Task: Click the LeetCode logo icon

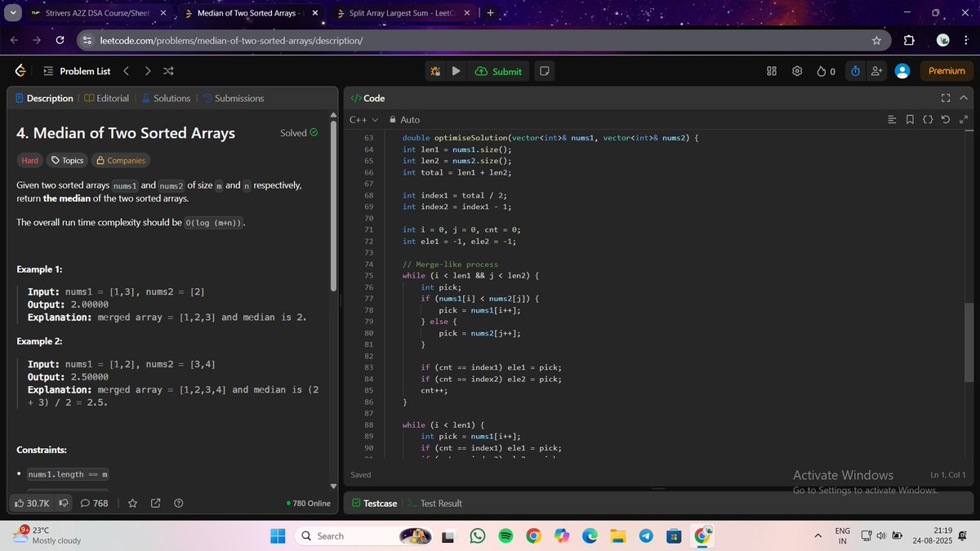Action: pyautogui.click(x=20, y=71)
